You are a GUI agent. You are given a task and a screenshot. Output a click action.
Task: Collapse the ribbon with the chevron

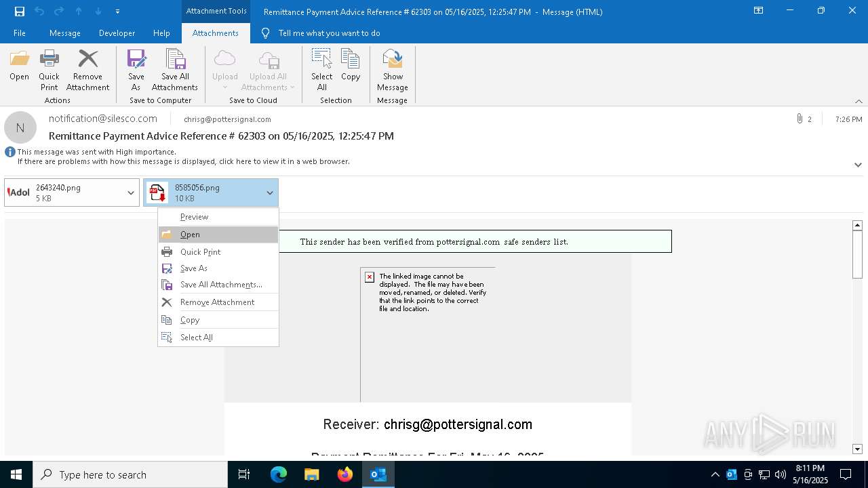click(859, 101)
